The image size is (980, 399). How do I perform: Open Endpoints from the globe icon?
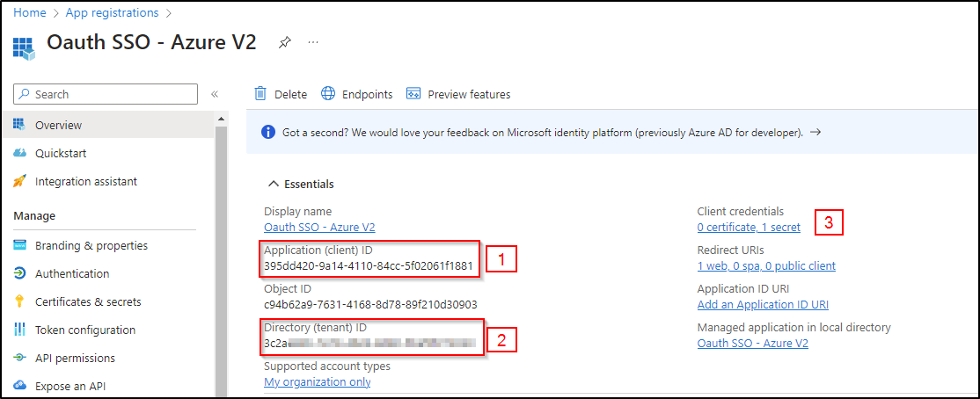[x=328, y=94]
